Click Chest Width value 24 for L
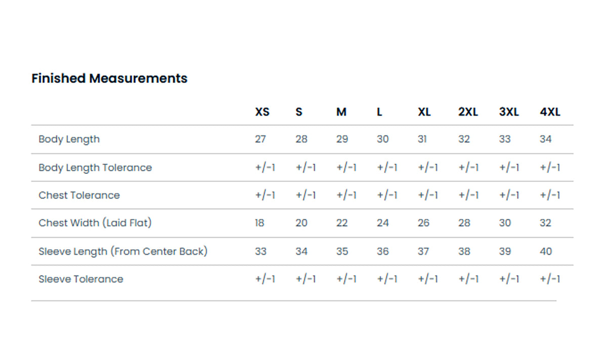 point(383,223)
